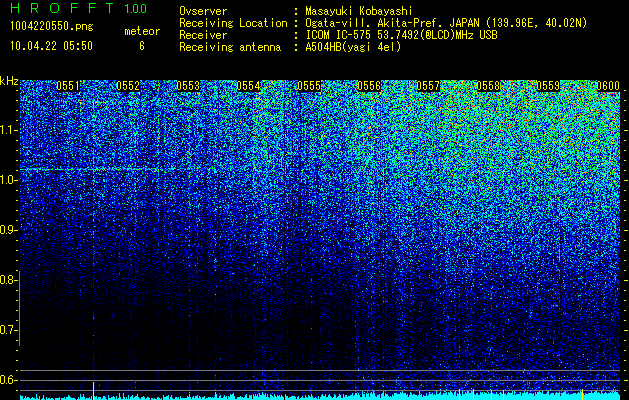Image resolution: width=629 pixels, height=400 pixels.
Task: Click the 0.6 kHz axis label
Action: point(7,380)
